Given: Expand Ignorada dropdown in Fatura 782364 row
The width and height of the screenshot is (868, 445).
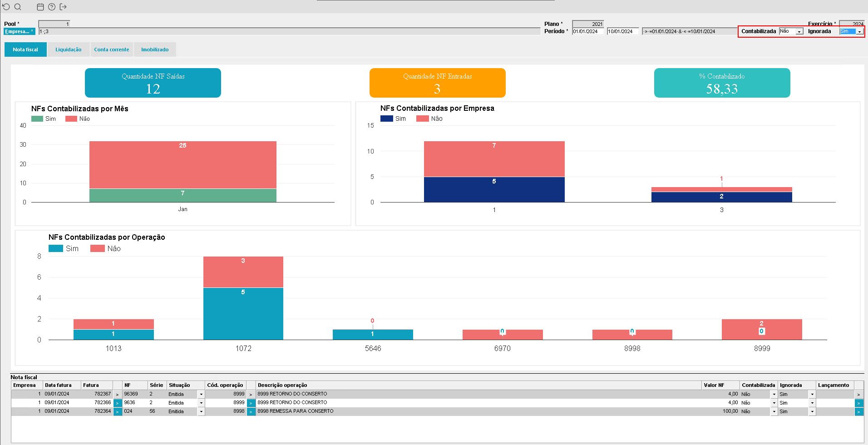Looking at the screenshot, I should coord(812,411).
